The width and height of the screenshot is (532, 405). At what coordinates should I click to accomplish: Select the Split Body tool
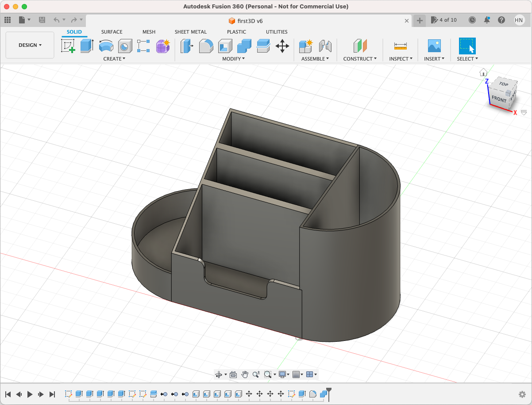pos(263,46)
